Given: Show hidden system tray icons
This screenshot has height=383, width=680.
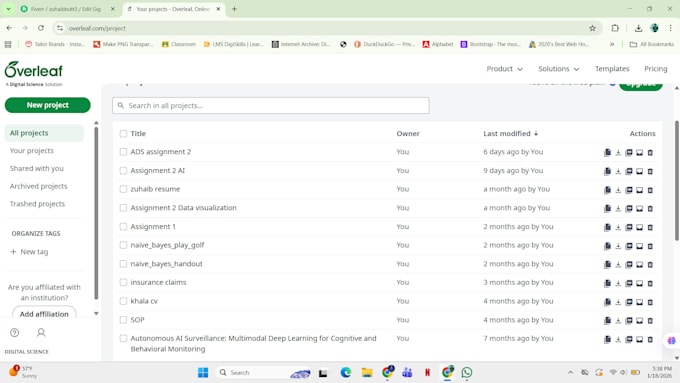Looking at the screenshot, I should tap(570, 372).
